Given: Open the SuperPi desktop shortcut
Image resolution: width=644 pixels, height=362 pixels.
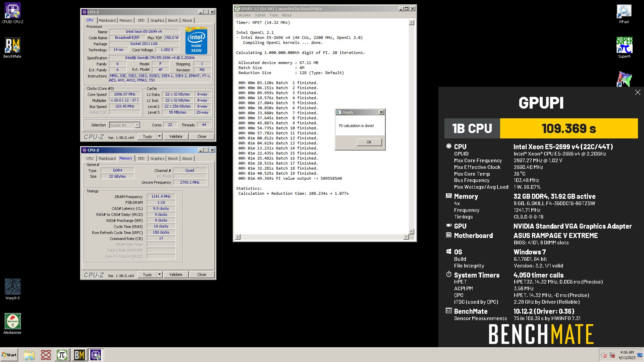Looking at the screenshot, I should point(624,48).
